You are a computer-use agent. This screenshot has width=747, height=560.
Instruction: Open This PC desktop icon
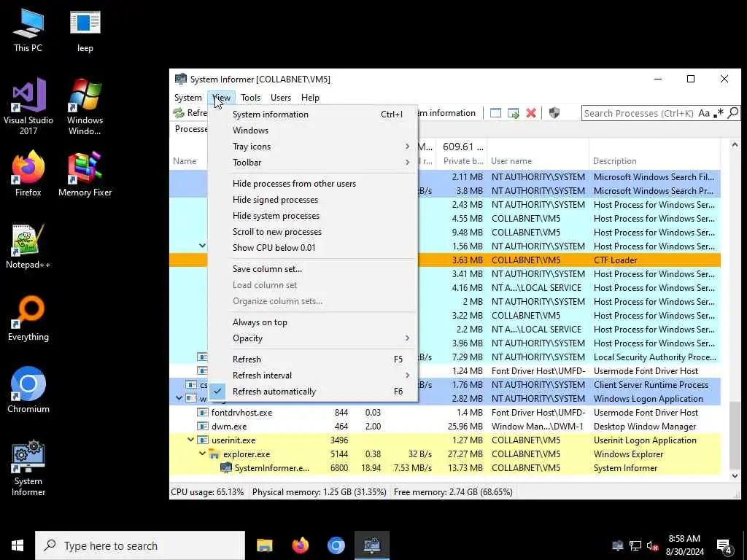click(x=28, y=31)
